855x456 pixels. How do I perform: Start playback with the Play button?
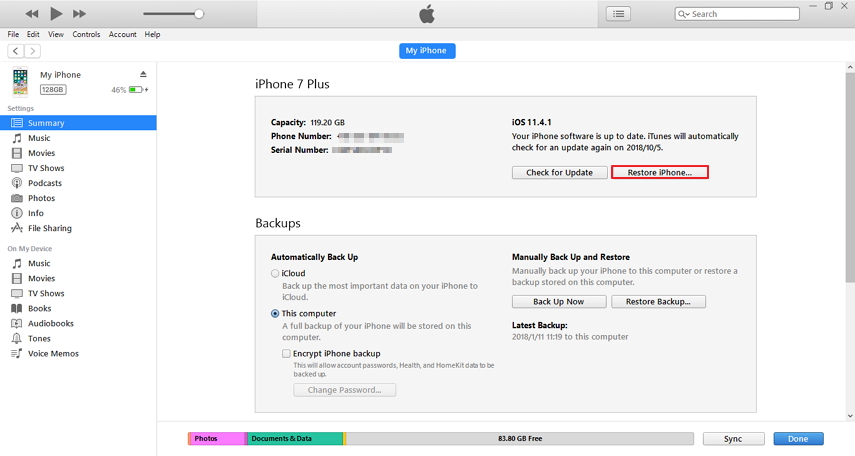pos(56,14)
